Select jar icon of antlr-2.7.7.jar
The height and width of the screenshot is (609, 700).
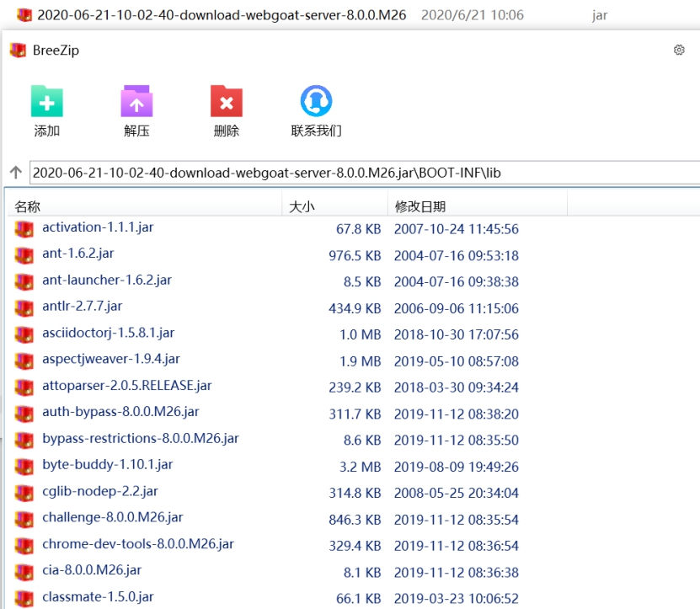point(24,307)
